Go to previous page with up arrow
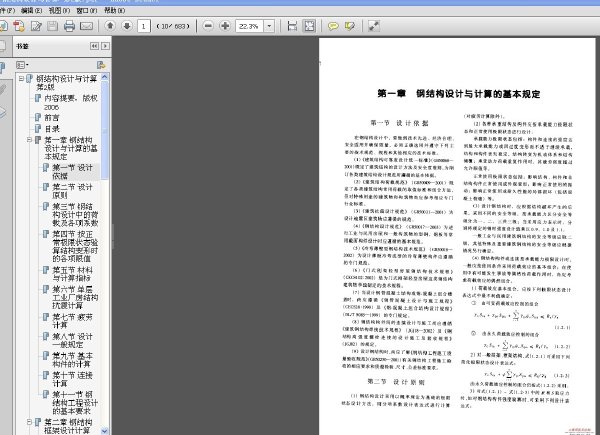Screen dimensions: 600x435 (110, 26)
